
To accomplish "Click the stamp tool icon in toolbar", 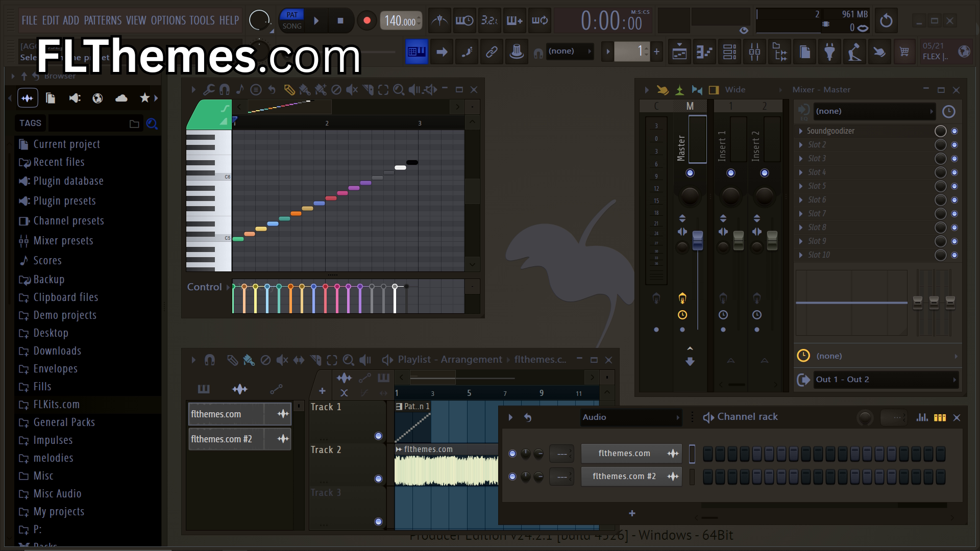I will click(x=517, y=52).
